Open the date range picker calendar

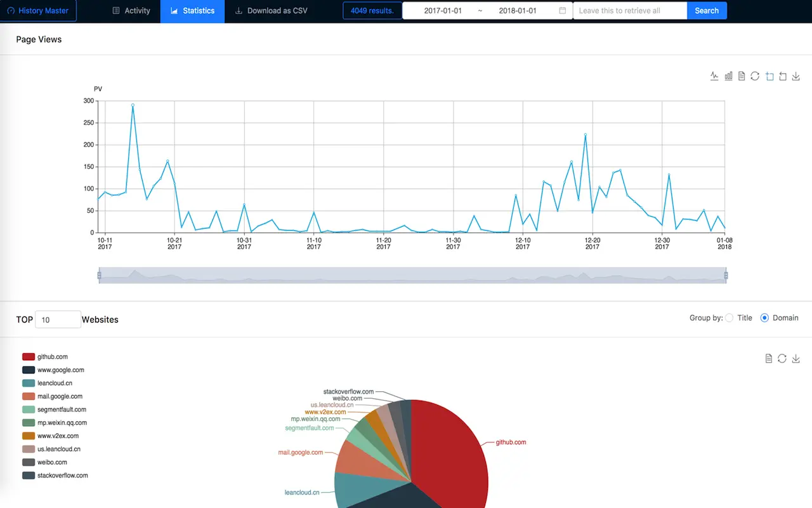563,11
